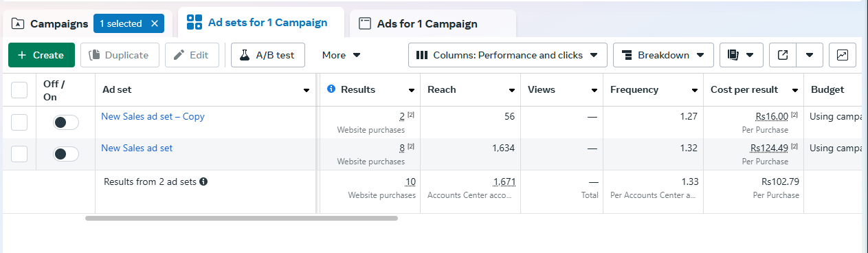Click the Ad sets grid icon
Screen dimensions: 868x253
(x=194, y=22)
